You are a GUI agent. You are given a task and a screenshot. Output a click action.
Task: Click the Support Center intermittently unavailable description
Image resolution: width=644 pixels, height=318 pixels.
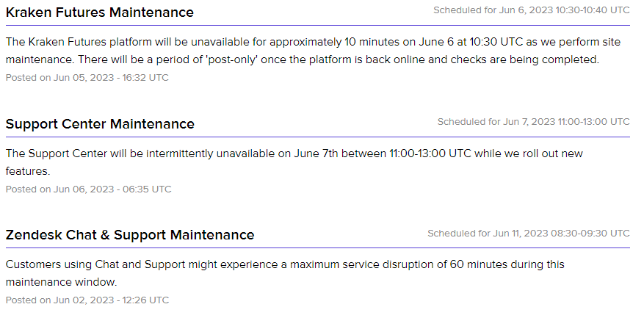[x=294, y=162]
